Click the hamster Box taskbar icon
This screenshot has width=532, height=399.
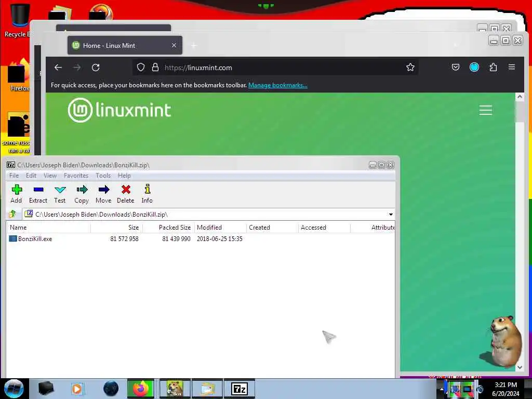(175, 389)
